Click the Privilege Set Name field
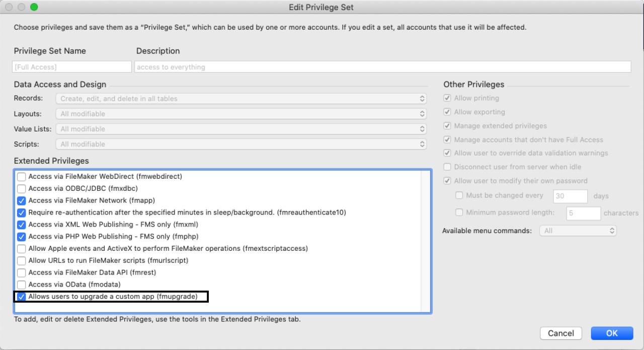This screenshot has height=350, width=644. [72, 67]
